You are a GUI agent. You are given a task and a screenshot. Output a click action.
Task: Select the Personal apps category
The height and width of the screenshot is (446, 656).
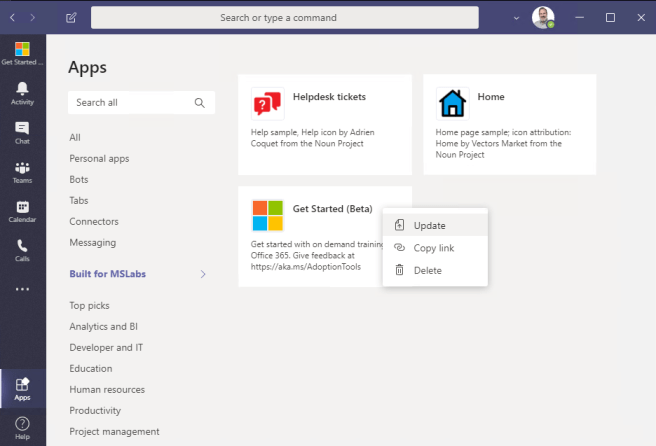[99, 159]
